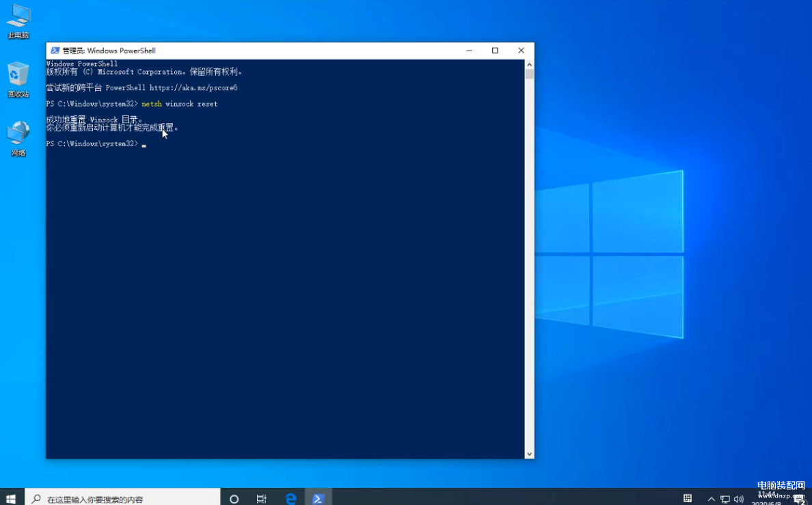Open the volume speaker tray icon
This screenshot has width=812, height=505.
[x=738, y=500]
